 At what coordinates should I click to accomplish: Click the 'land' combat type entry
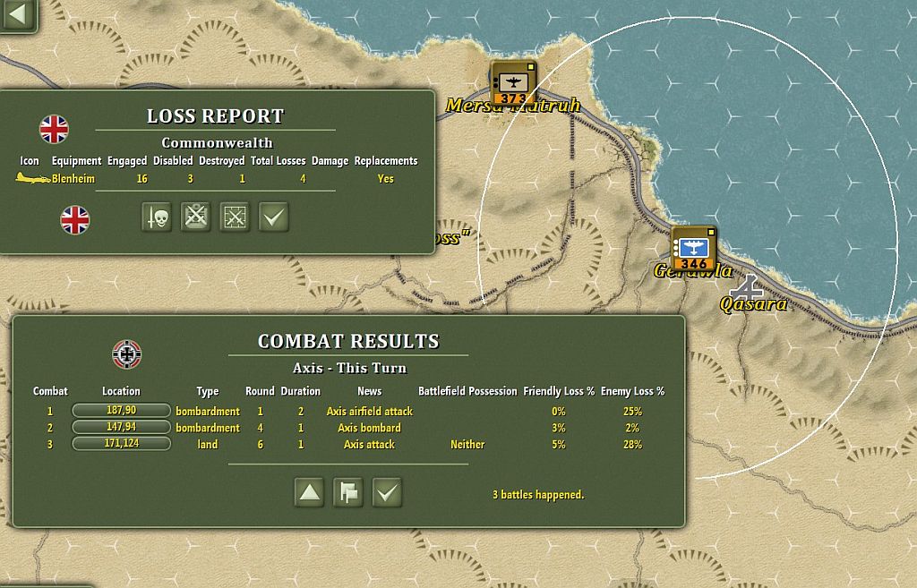pyautogui.click(x=208, y=445)
